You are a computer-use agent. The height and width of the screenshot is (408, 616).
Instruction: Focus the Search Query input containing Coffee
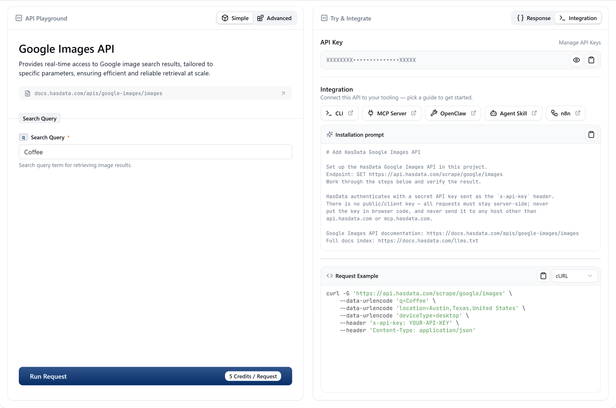pyautogui.click(x=155, y=152)
